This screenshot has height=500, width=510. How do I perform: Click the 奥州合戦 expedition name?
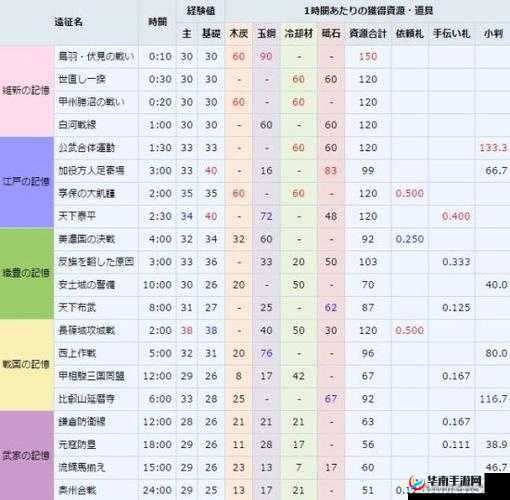(77, 490)
